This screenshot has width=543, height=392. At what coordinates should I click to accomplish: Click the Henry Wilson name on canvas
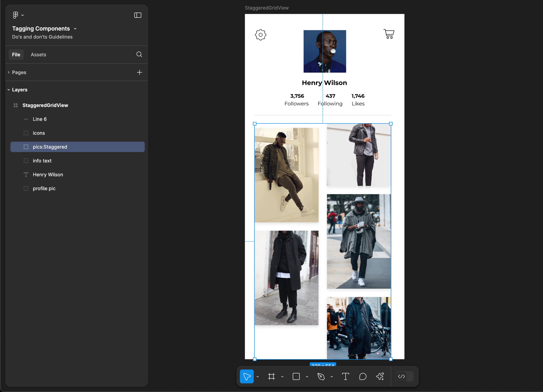pyautogui.click(x=324, y=83)
